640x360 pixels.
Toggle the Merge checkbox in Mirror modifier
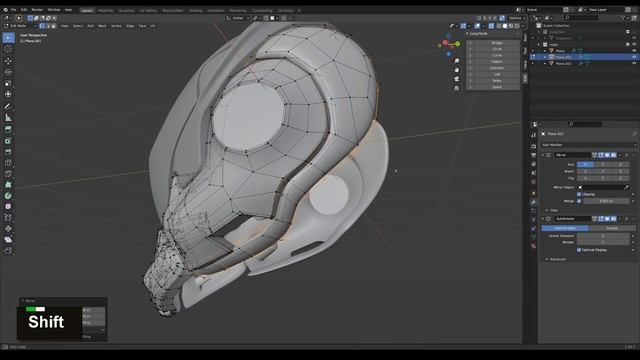(579, 201)
